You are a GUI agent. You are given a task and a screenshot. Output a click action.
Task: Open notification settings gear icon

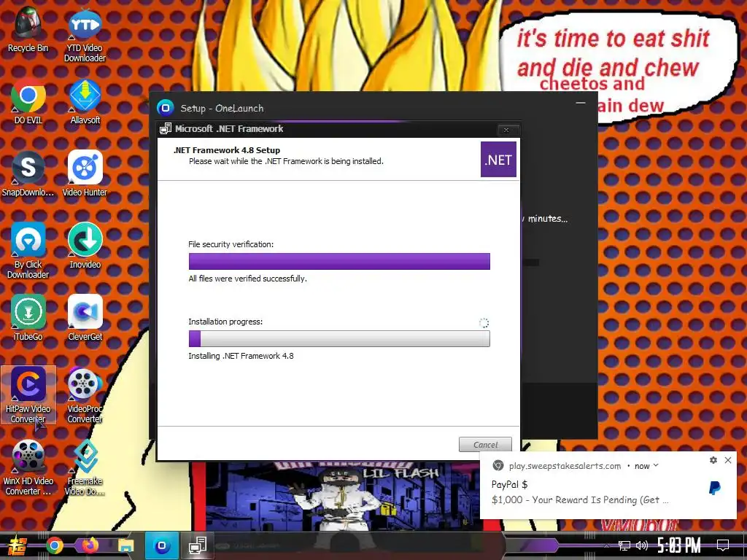[713, 460]
